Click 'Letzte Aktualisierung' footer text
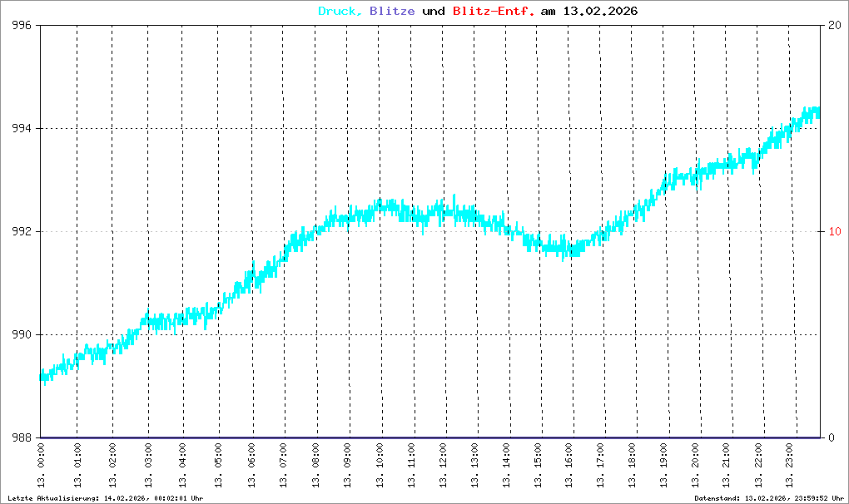 pos(53,498)
